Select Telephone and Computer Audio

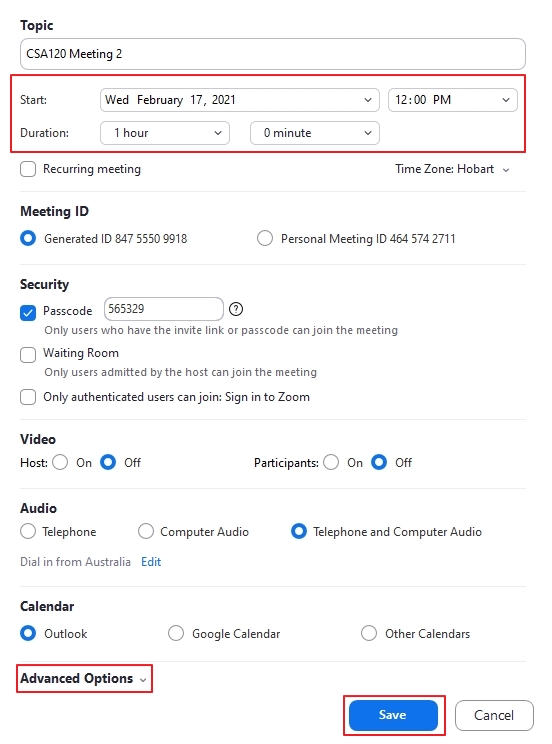point(299,531)
